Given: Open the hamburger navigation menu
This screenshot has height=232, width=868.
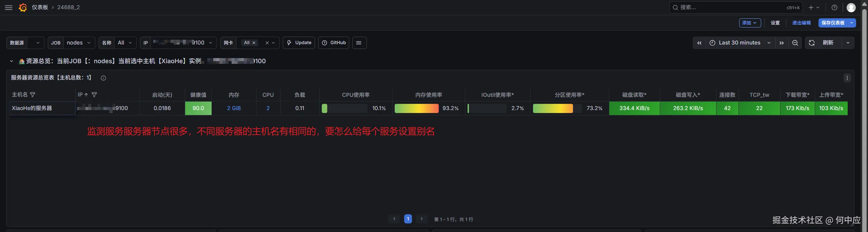Looking at the screenshot, I should coord(9,7).
